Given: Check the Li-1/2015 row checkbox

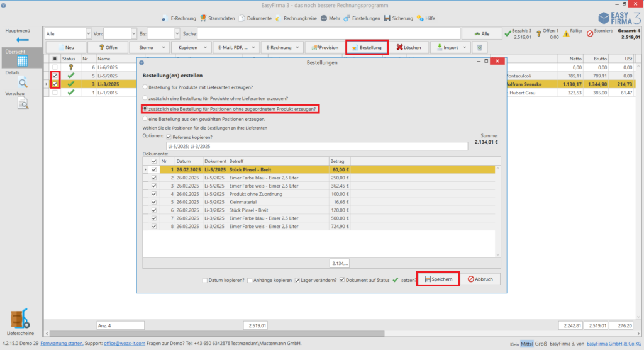Looking at the screenshot, I should tap(55, 93).
